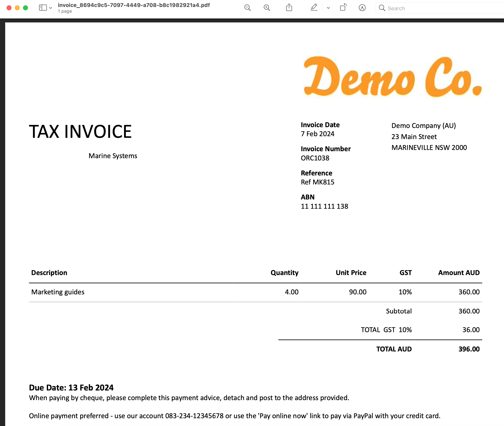The image size is (504, 426).
Task: Select unit price 90.00
Action: 358,292
